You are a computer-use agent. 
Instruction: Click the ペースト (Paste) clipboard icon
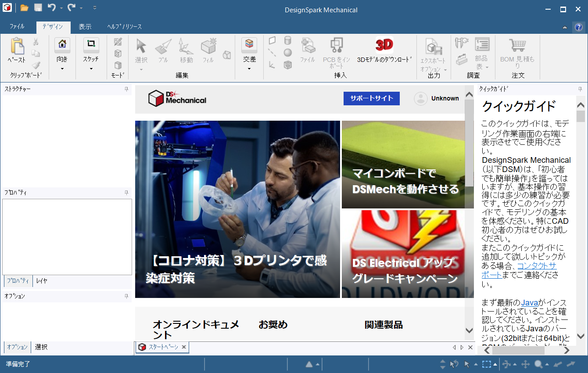click(17, 46)
